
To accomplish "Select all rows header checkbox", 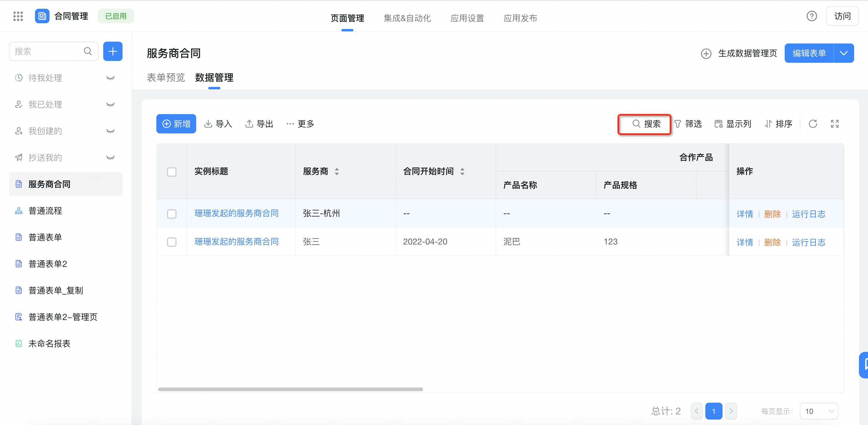I will pos(172,171).
